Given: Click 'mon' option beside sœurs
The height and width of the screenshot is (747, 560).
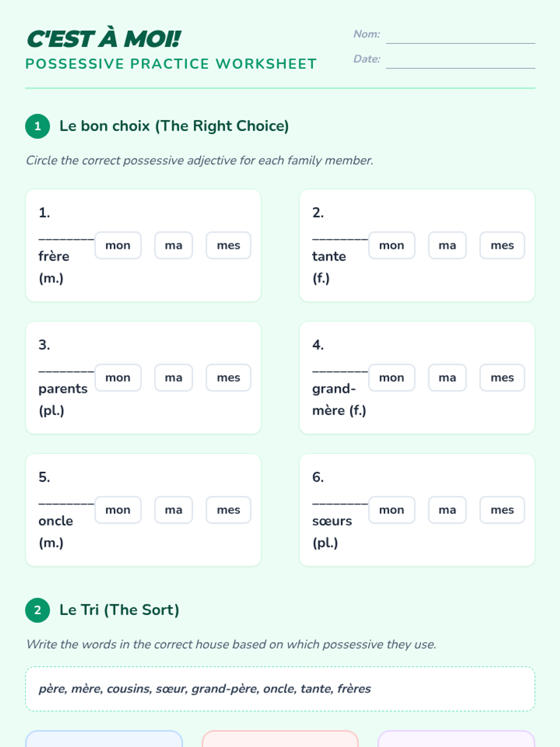Looking at the screenshot, I should point(392,510).
